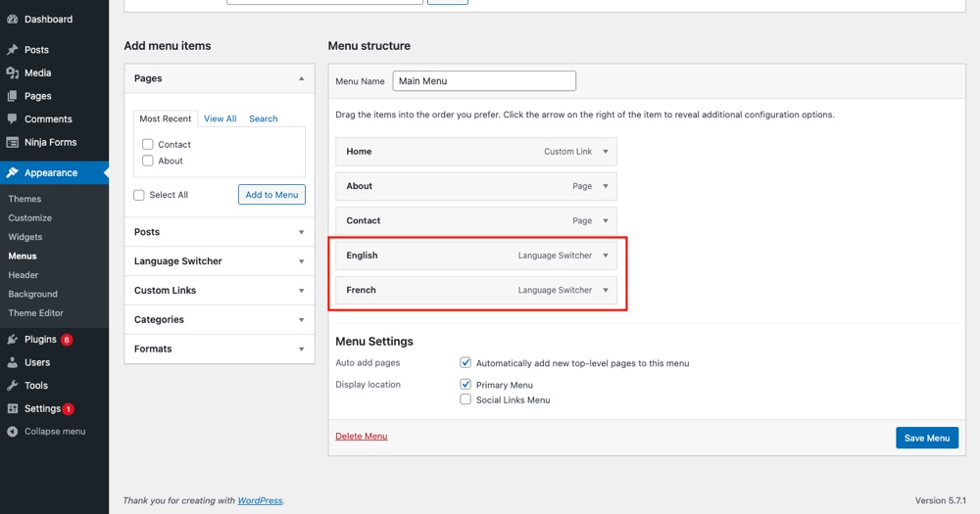Click the Collapse menu arrow icon
Image resolution: width=980 pixels, height=514 pixels.
click(x=12, y=432)
